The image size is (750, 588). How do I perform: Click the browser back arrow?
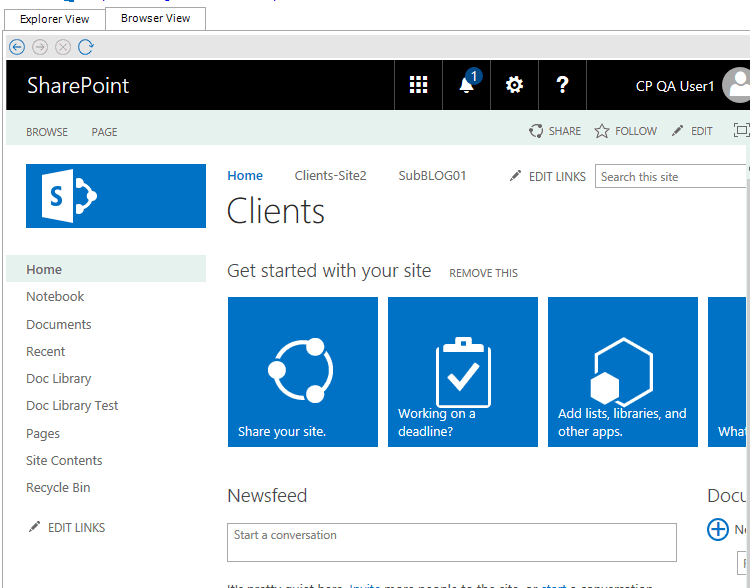17,47
